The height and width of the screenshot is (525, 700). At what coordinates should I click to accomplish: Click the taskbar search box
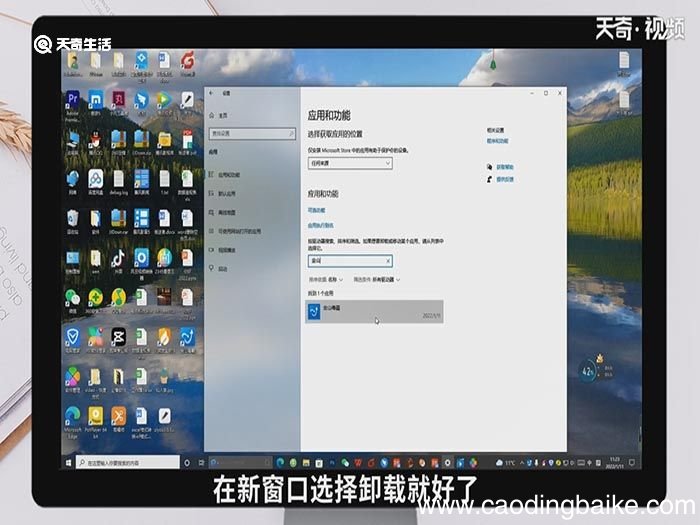coord(128,463)
